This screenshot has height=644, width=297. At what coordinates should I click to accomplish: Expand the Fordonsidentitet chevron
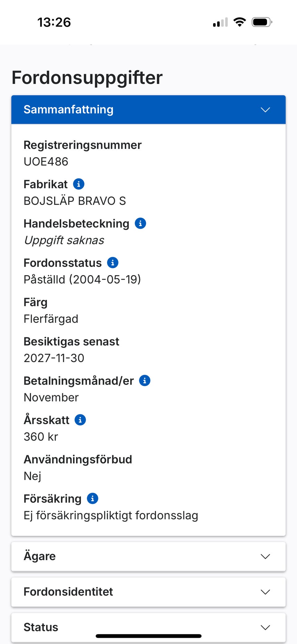point(265,592)
